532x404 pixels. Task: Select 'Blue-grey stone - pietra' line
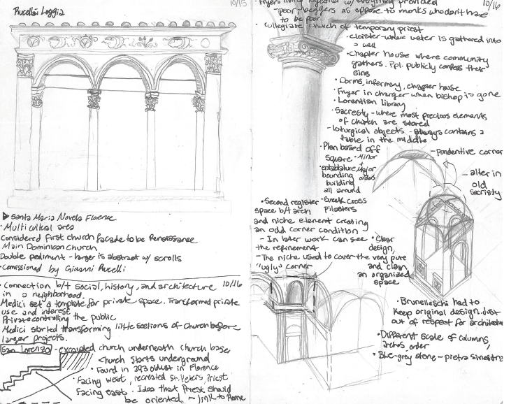click(x=437, y=357)
